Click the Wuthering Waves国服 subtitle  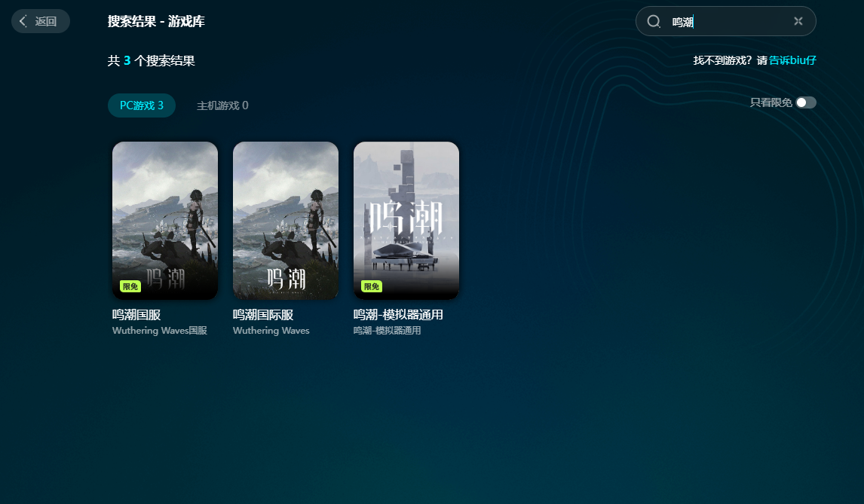160,331
